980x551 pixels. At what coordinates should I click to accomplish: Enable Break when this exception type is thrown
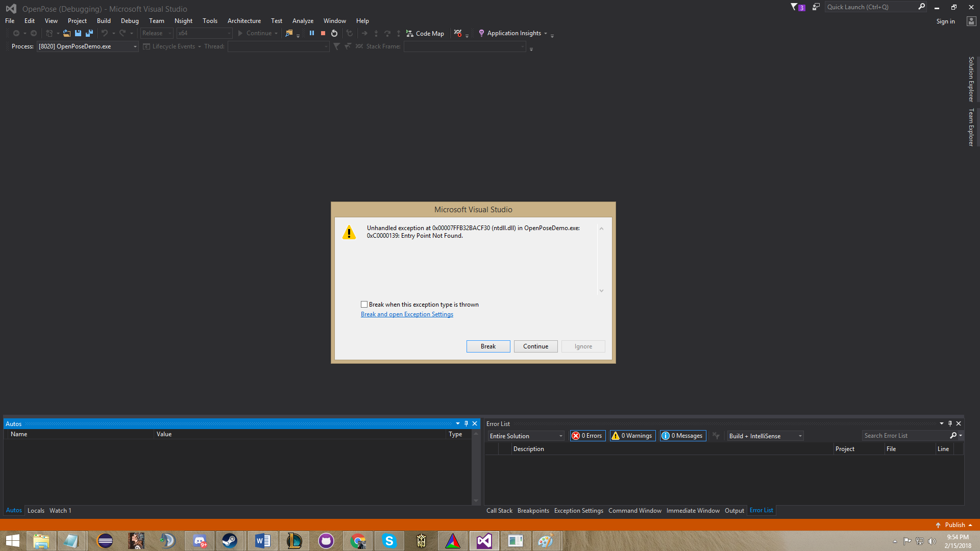click(364, 304)
